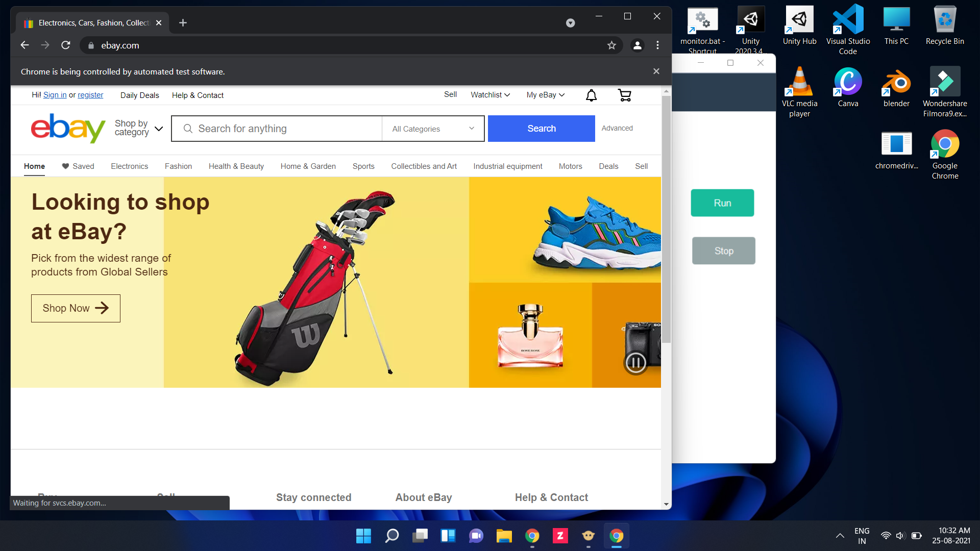980x551 pixels.
Task: Click the eBay logo
Action: [68, 128]
